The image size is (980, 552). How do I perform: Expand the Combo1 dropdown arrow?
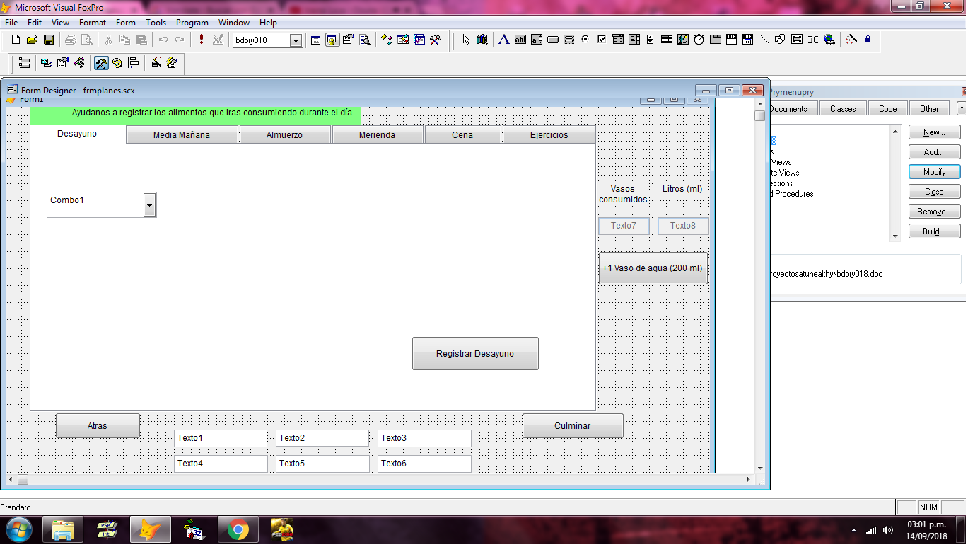pyautogui.click(x=149, y=205)
